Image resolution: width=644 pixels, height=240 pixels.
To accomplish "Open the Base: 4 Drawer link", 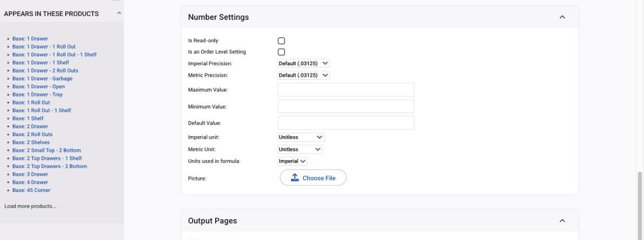I will click(x=30, y=182).
